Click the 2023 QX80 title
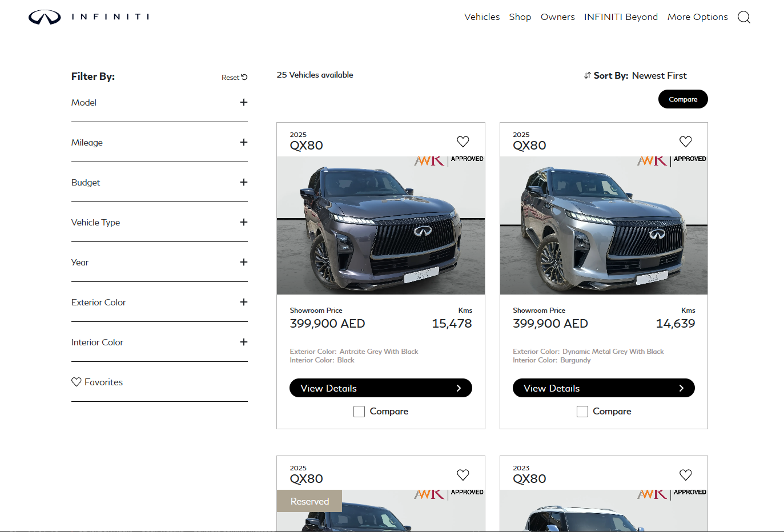Image resolution: width=784 pixels, height=532 pixels. point(529,479)
